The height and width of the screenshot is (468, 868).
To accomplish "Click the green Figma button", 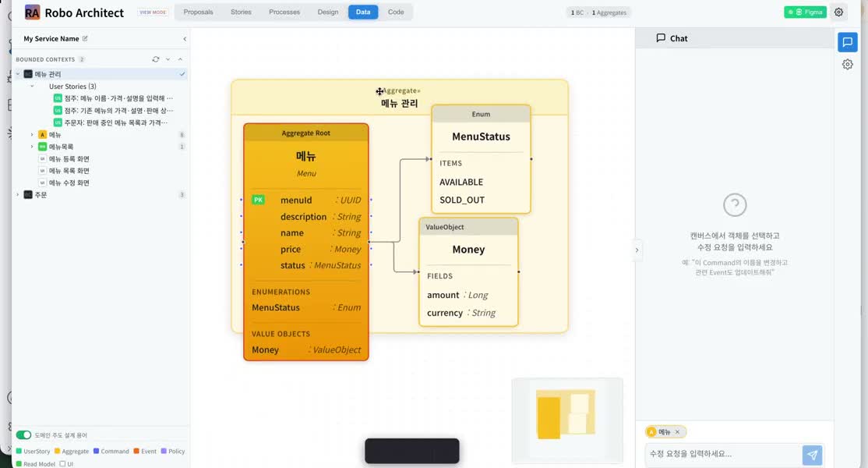I will click(x=805, y=12).
